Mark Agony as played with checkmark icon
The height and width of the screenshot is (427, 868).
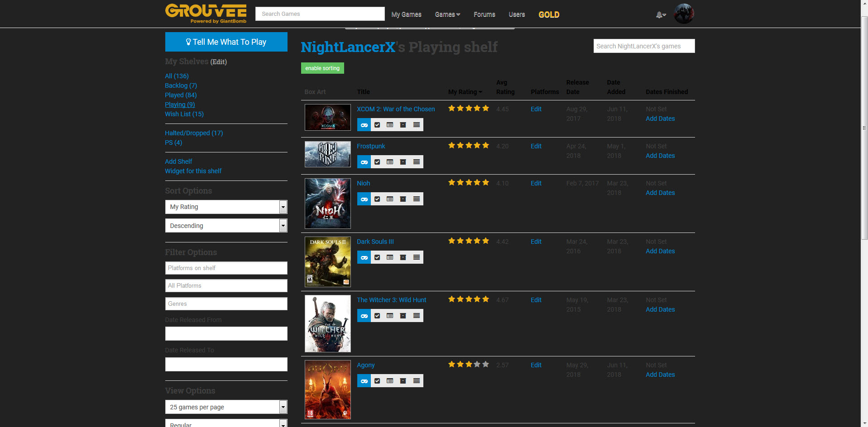pyautogui.click(x=377, y=381)
